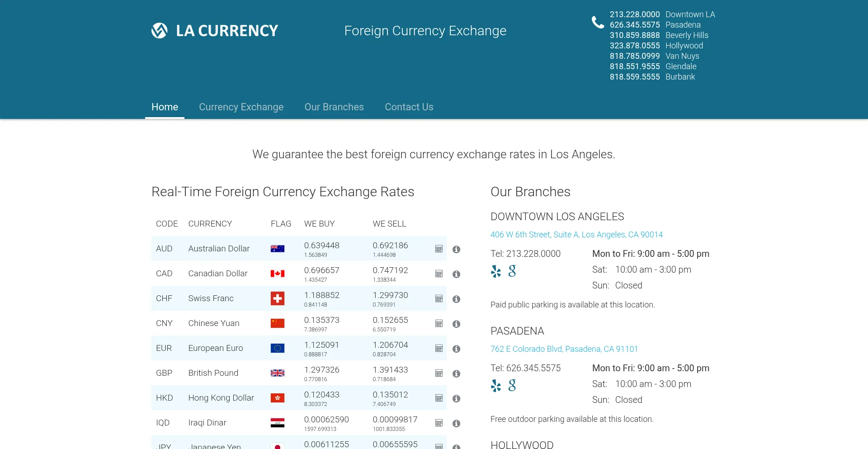
Task: View info about Canadian Dollar exchange
Action: tap(456, 274)
